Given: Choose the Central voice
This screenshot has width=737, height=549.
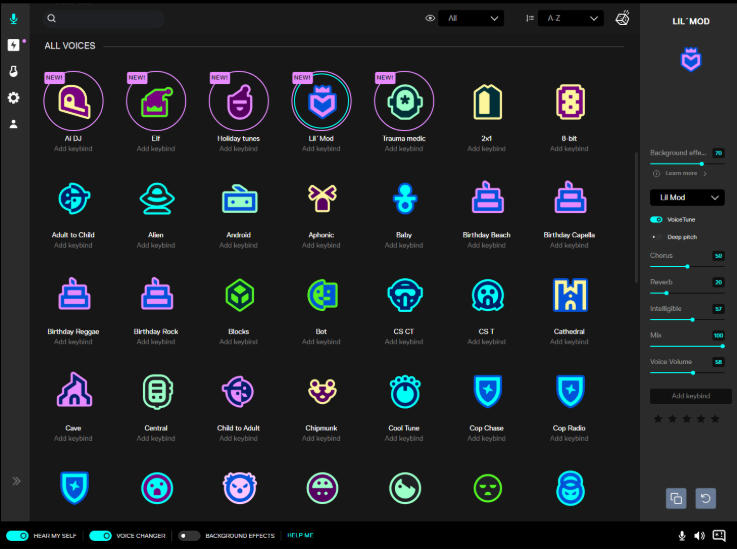Looking at the screenshot, I should 157,392.
